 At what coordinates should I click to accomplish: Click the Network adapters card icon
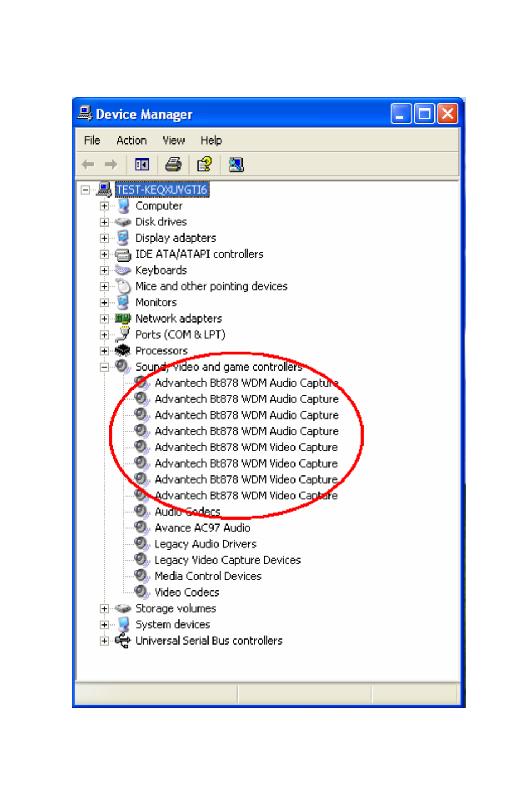tap(123, 319)
